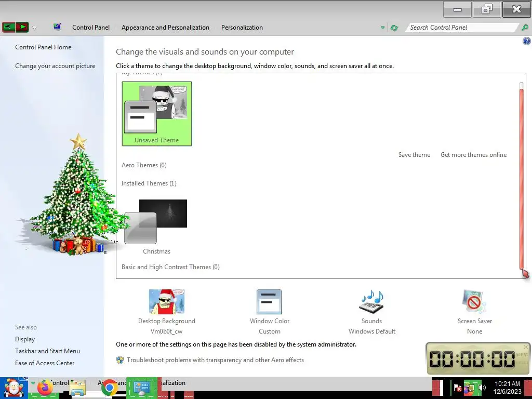Go forward with the green forward arrow
The image size is (532, 399).
point(22,27)
